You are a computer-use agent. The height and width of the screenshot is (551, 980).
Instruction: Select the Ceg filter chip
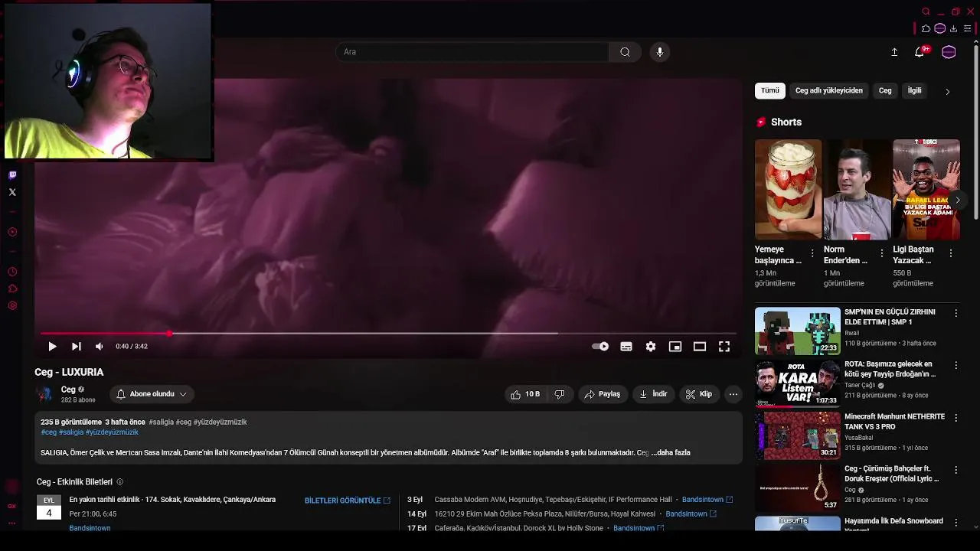885,90
